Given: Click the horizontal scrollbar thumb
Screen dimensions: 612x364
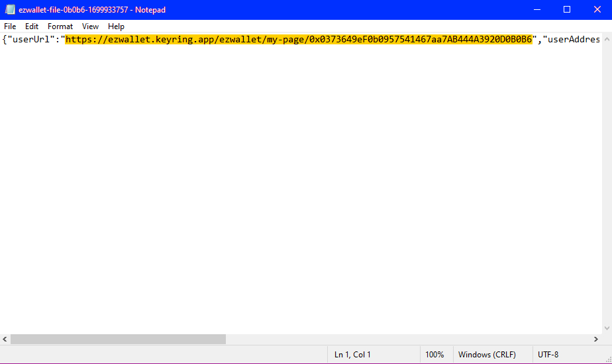Looking at the screenshot, I should point(118,340).
